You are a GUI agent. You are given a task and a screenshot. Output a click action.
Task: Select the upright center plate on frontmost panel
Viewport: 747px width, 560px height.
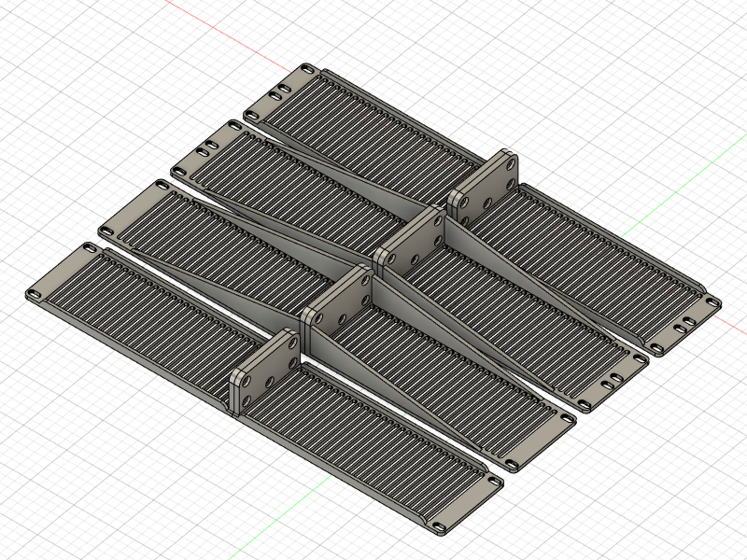point(265,370)
